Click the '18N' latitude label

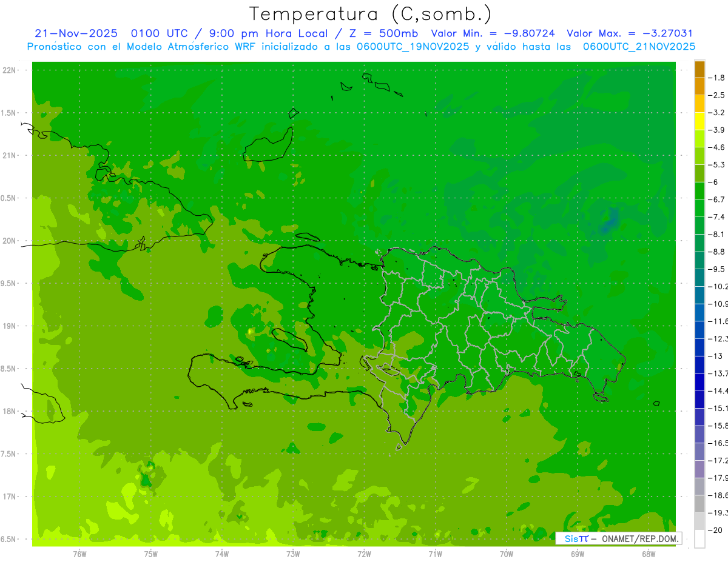coord(10,411)
